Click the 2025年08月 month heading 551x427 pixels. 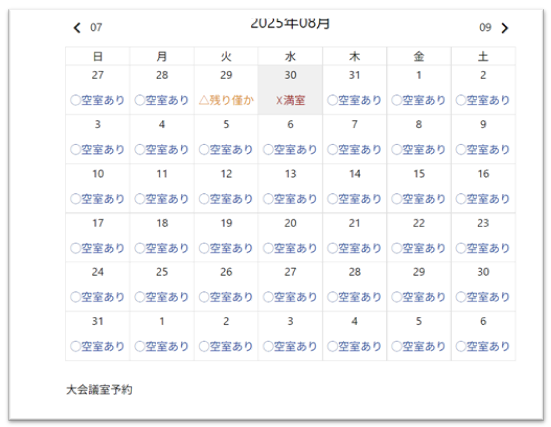click(290, 23)
